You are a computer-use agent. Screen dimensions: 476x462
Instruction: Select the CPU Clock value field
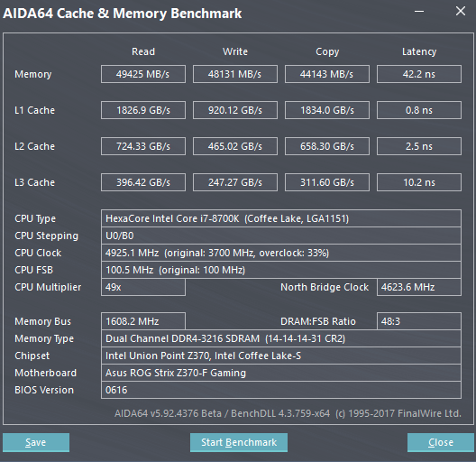click(x=281, y=253)
